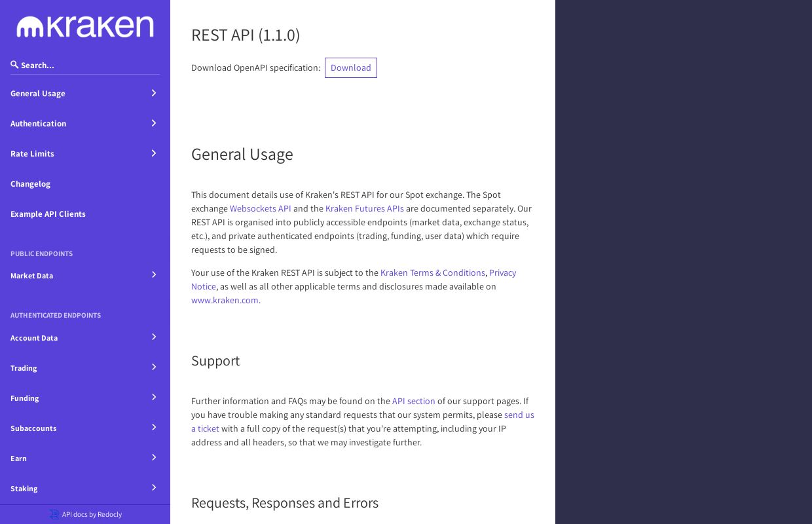Click the Redocly logo icon
The width and height of the screenshot is (812, 524).
tap(54, 514)
